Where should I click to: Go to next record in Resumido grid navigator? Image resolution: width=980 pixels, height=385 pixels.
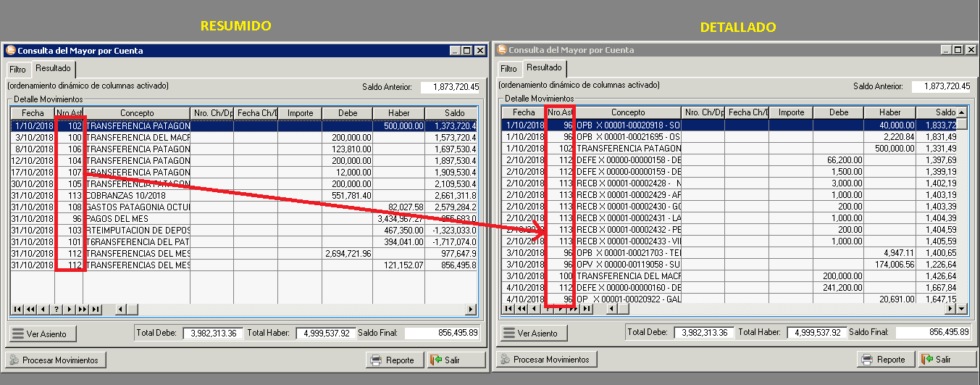(70, 310)
